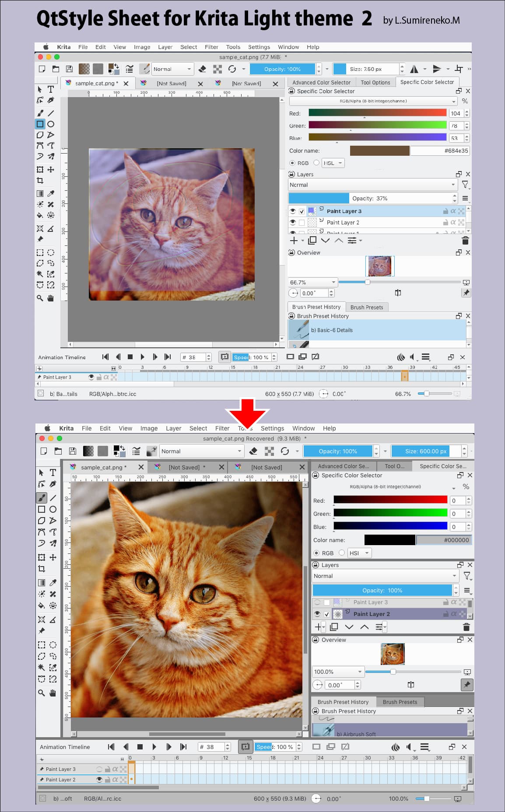The image size is (505, 812).
Task: Toggle Eraser mode in top Krita toolbar
Action: point(202,69)
